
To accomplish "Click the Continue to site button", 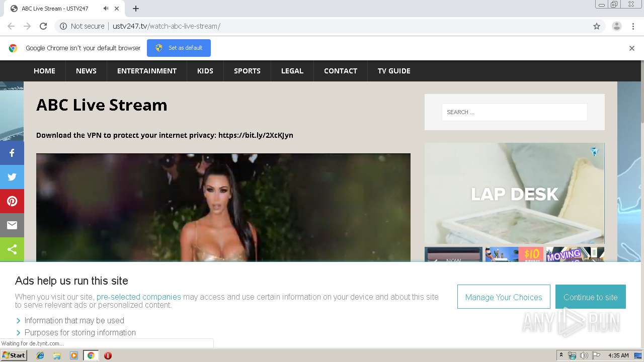I will click(591, 297).
